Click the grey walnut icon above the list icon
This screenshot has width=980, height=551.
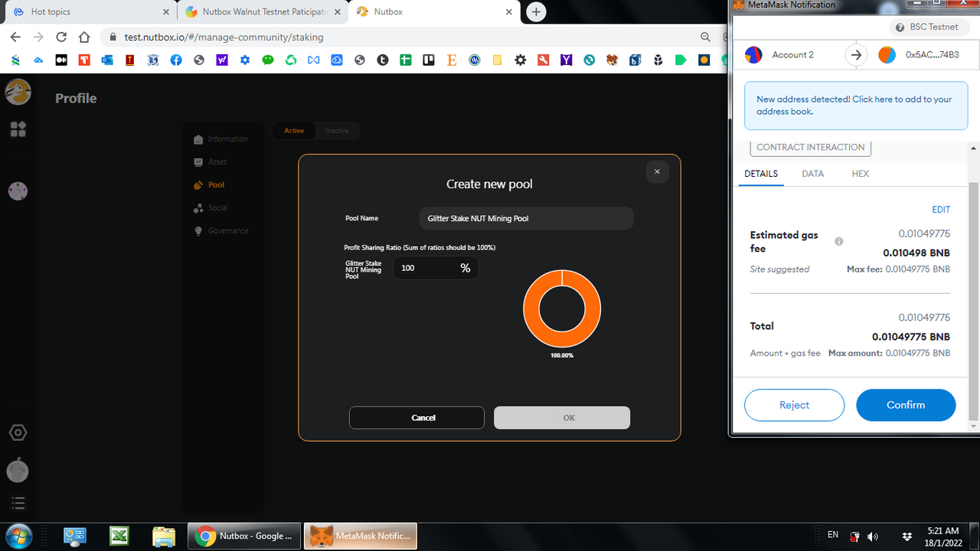pyautogui.click(x=18, y=470)
